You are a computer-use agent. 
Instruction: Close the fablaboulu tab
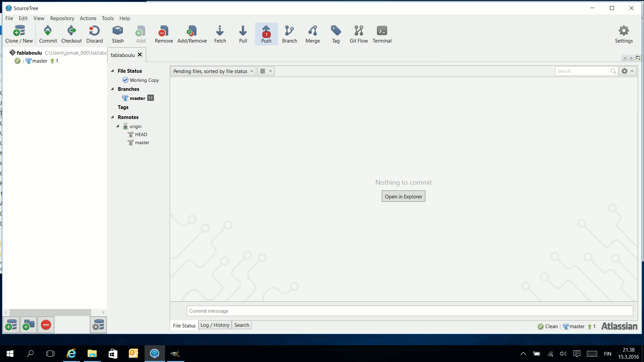point(140,55)
